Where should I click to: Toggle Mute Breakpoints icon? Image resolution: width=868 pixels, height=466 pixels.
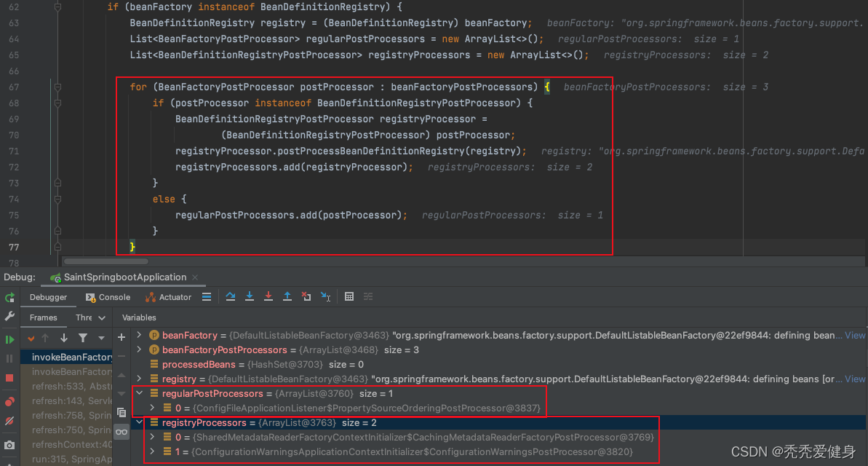point(9,422)
